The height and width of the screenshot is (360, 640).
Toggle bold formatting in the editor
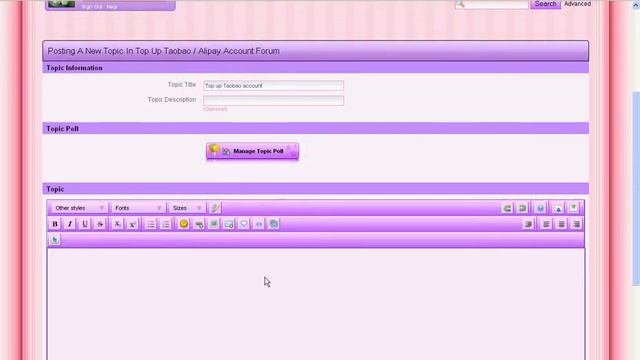click(x=55, y=224)
